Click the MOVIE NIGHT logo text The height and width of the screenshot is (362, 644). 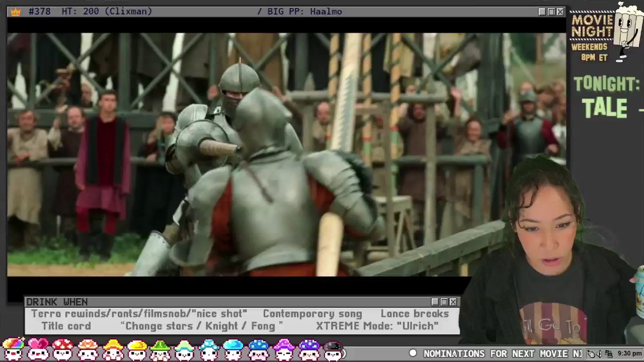[x=592, y=26]
